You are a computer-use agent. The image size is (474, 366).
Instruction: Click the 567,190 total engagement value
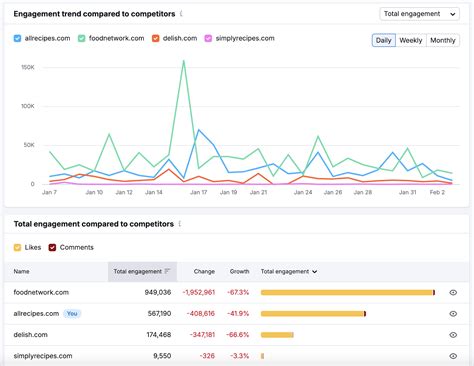(159, 314)
